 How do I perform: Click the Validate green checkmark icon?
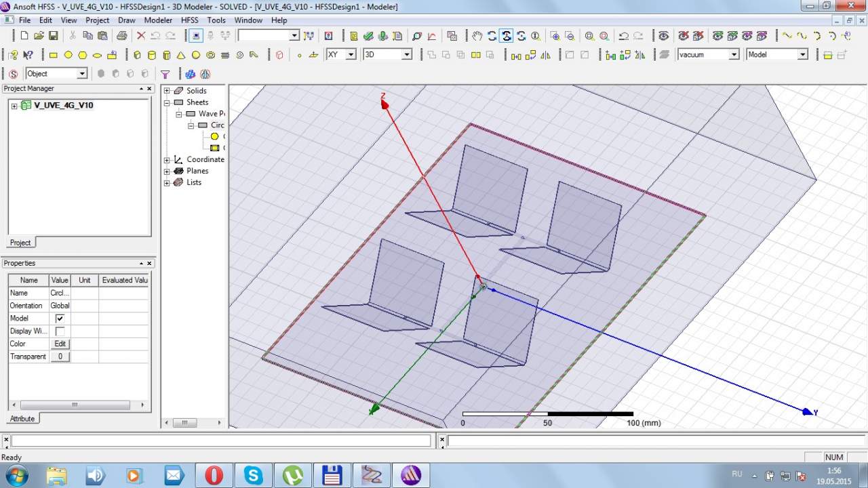pyautogui.click(x=368, y=36)
